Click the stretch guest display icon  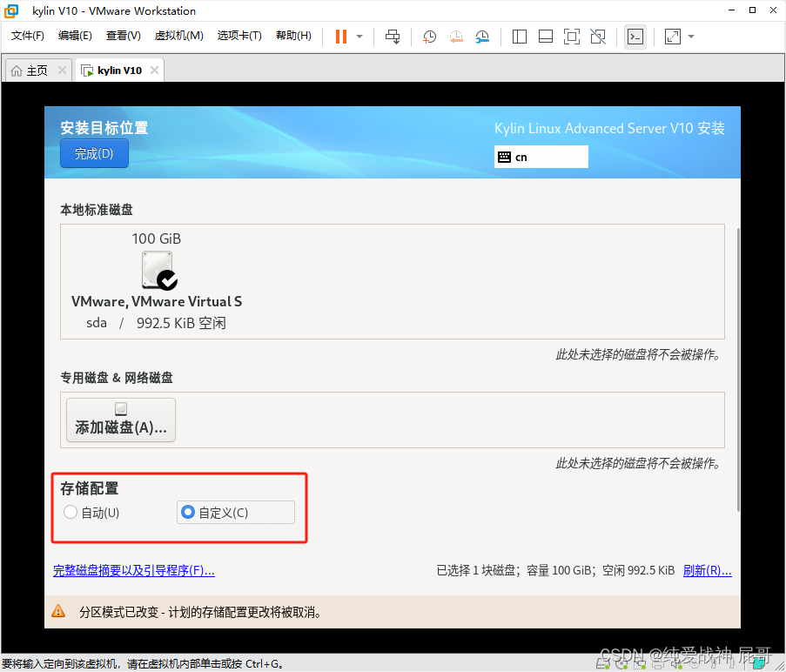pos(672,36)
